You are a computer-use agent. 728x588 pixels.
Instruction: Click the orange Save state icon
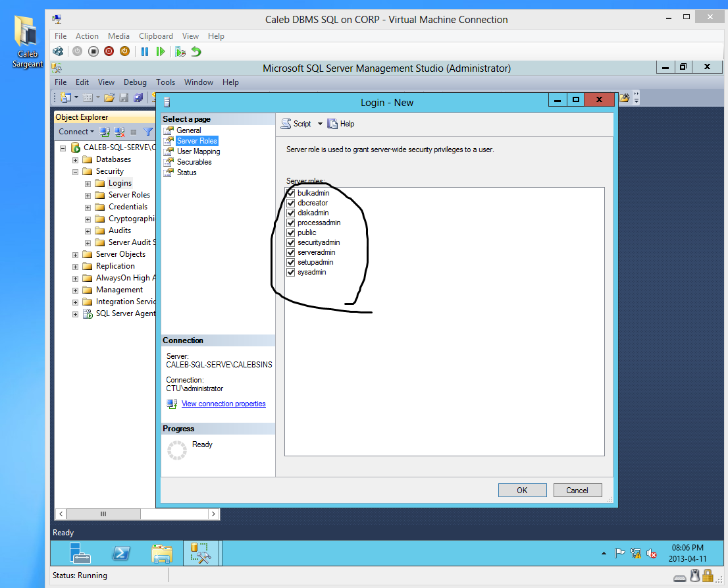[125, 51]
